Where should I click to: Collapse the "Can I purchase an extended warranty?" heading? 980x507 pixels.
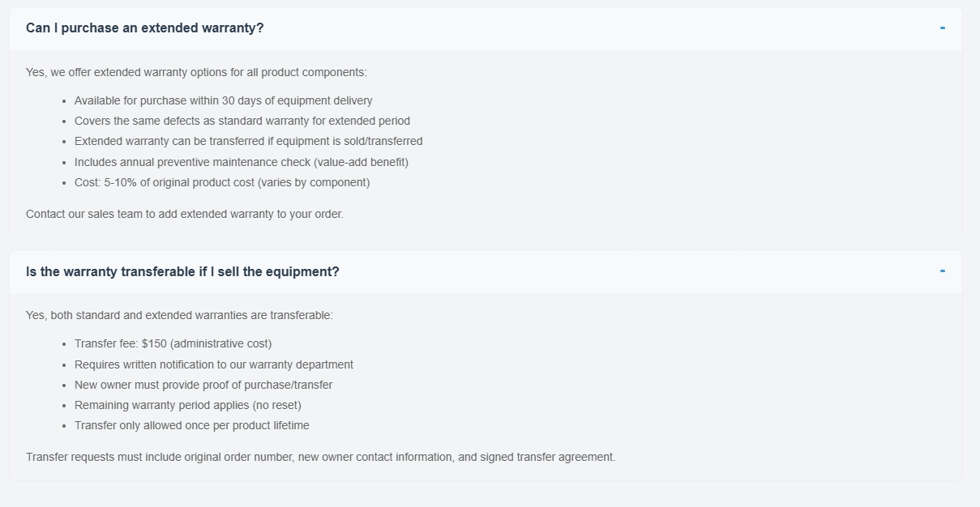[x=145, y=28]
